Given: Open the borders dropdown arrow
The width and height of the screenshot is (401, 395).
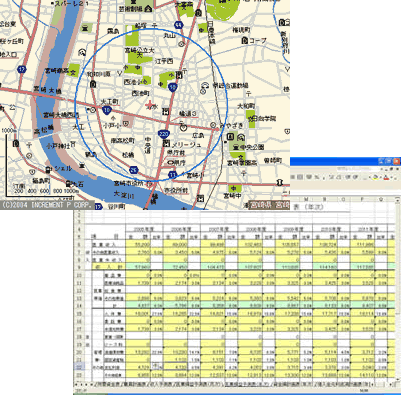Looking at the screenshot, I should coord(369,177).
